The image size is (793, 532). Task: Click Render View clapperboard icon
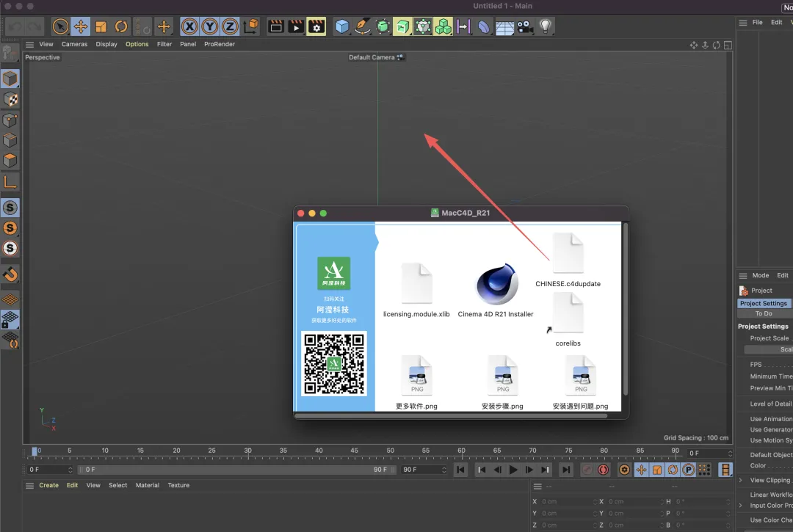(x=275, y=26)
